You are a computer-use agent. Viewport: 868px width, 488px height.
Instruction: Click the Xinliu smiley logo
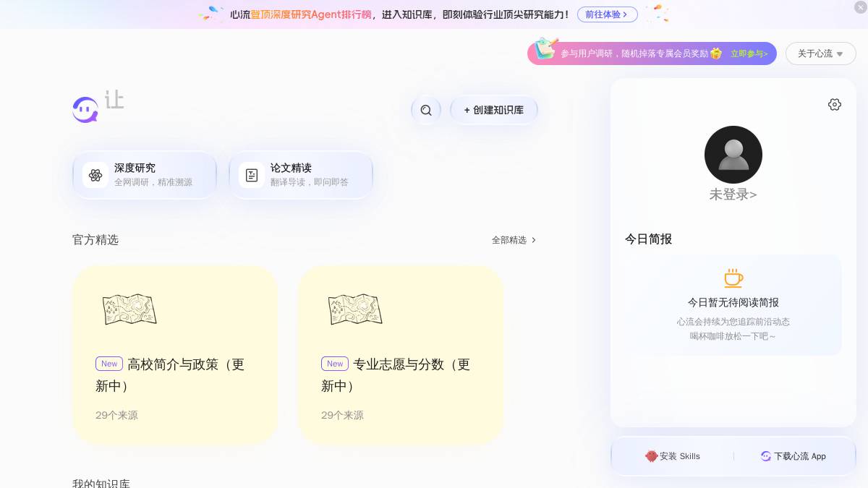click(85, 110)
